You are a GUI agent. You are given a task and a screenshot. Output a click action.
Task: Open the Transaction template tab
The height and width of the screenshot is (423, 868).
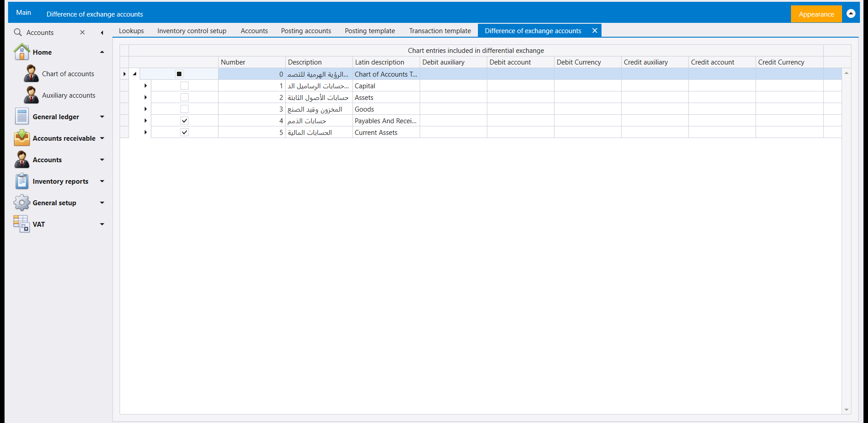click(440, 30)
